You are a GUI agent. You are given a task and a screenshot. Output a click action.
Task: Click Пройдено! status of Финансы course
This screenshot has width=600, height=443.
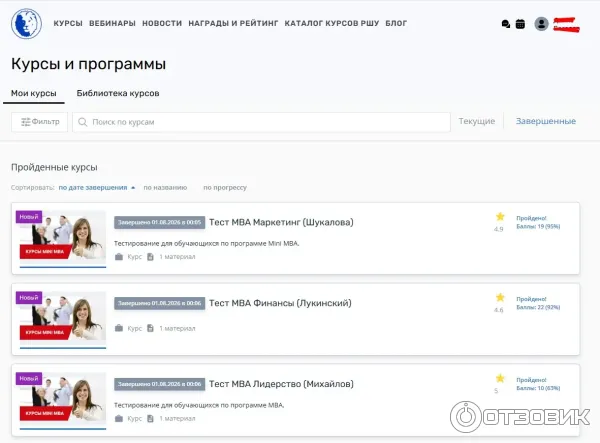pos(531,299)
